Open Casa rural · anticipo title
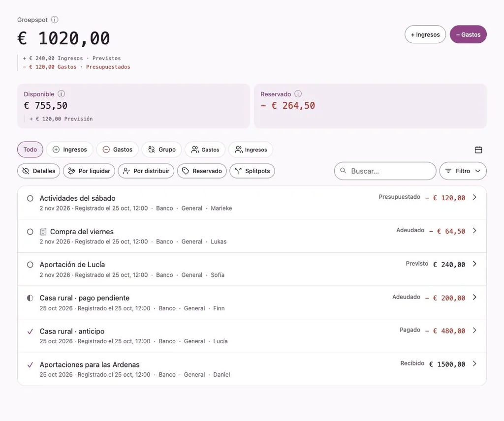The image size is (504, 421). point(72,331)
